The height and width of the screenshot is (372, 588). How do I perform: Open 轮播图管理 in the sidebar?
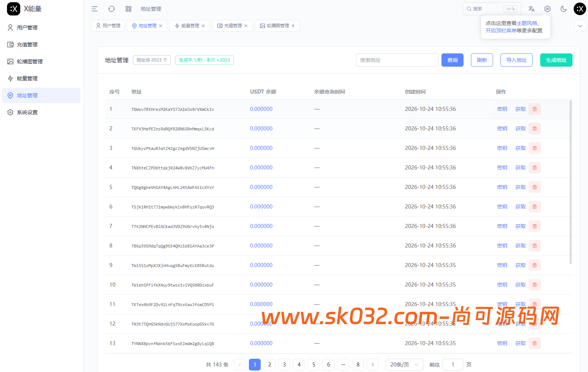pos(41,62)
